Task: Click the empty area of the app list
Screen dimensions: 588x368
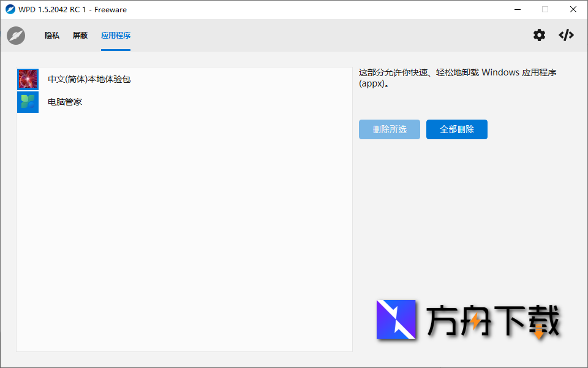Action: [x=184, y=233]
